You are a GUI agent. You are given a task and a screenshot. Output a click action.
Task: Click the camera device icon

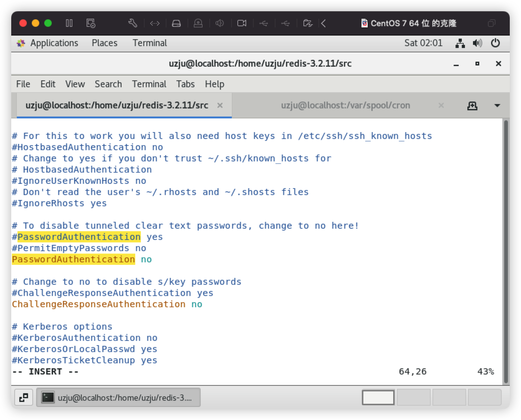(x=242, y=23)
